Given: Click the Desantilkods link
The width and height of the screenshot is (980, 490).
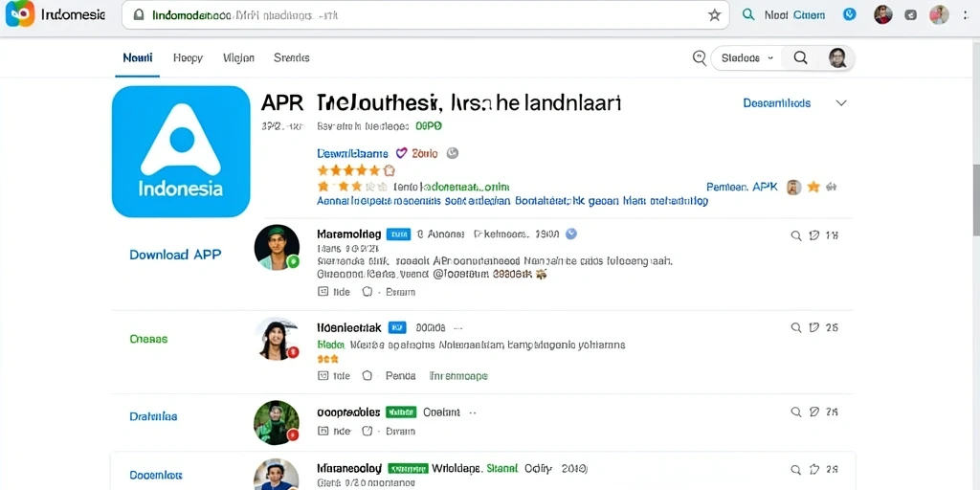Looking at the screenshot, I should point(777,103).
